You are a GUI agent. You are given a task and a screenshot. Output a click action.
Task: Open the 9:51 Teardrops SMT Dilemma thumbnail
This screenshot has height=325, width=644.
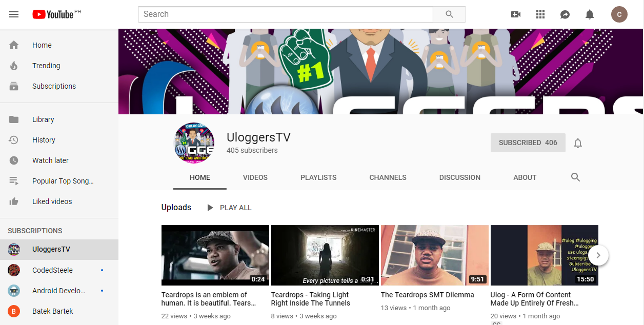pos(435,255)
